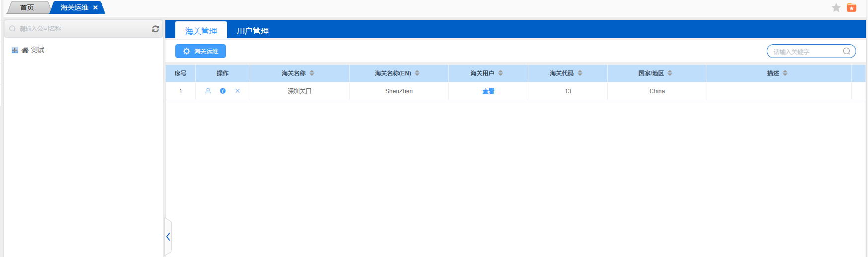Click the blue 海关运维 button

pyautogui.click(x=201, y=51)
